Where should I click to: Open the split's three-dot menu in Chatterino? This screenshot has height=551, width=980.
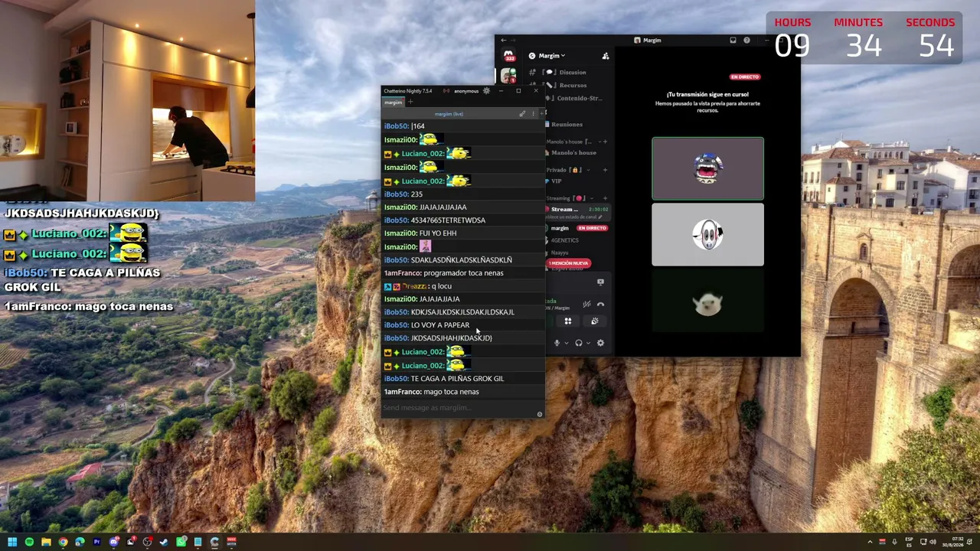click(534, 114)
